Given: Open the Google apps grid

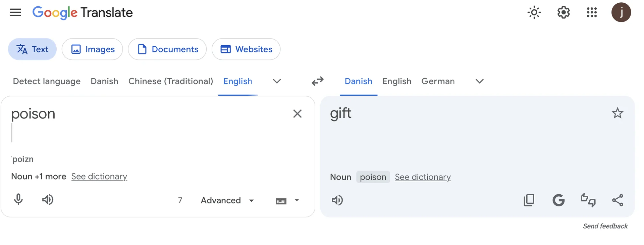Looking at the screenshot, I should [x=592, y=13].
